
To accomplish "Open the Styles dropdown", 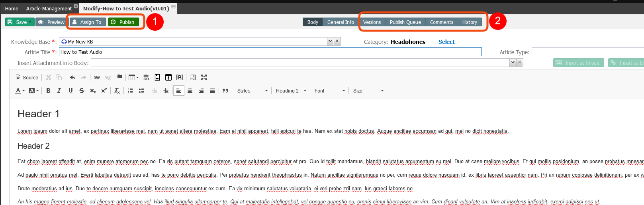I will [253, 91].
